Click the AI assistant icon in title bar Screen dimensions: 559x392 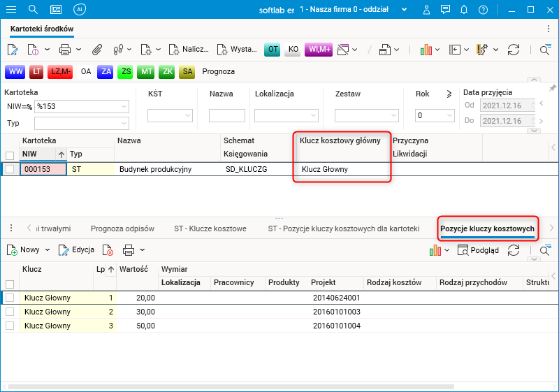coord(80,10)
